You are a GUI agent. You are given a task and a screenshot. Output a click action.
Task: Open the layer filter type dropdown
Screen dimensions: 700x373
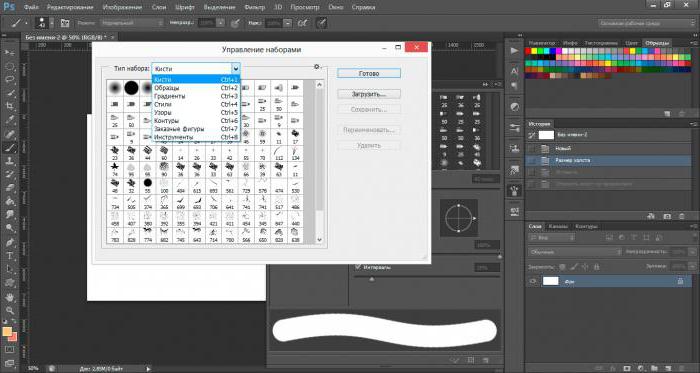(x=552, y=238)
